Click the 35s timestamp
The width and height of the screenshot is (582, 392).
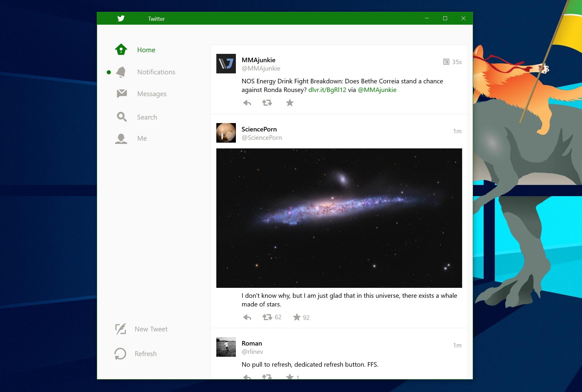pyautogui.click(x=457, y=62)
